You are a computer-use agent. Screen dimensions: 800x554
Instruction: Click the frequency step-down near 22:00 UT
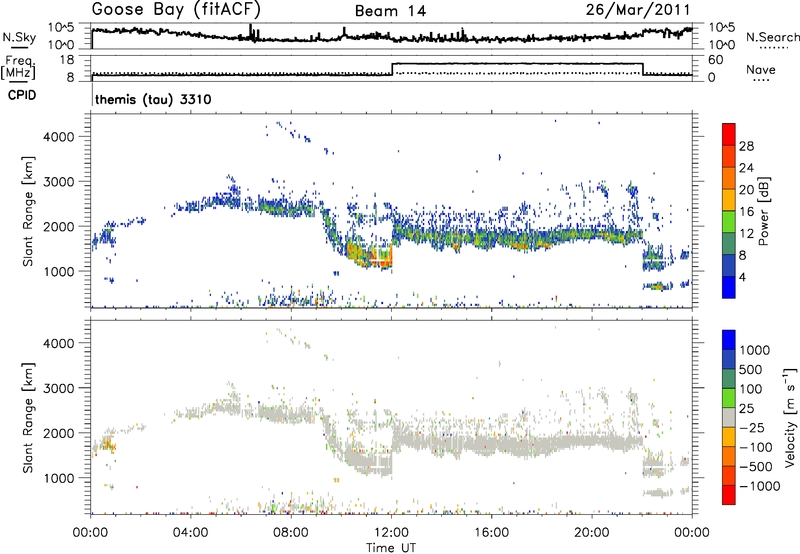tap(643, 69)
